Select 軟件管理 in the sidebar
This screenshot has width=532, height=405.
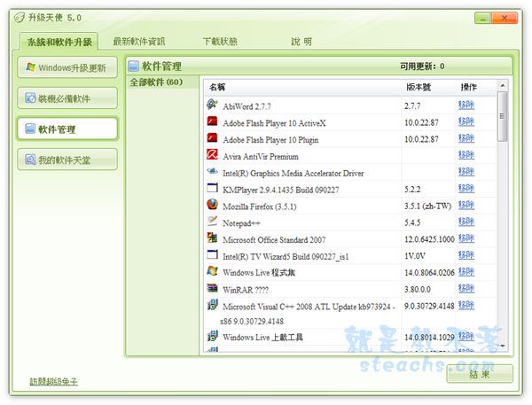tap(67, 129)
